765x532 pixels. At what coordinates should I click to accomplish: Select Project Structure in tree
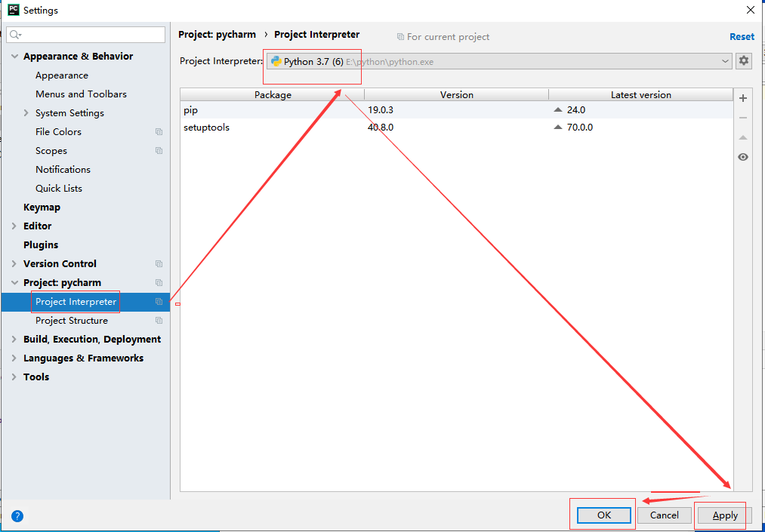click(72, 321)
